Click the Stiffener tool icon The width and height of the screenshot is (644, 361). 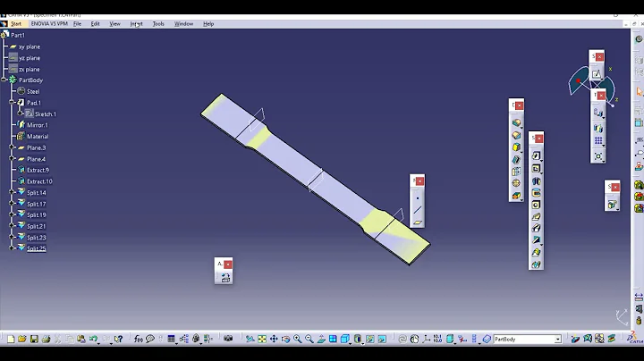click(x=536, y=240)
